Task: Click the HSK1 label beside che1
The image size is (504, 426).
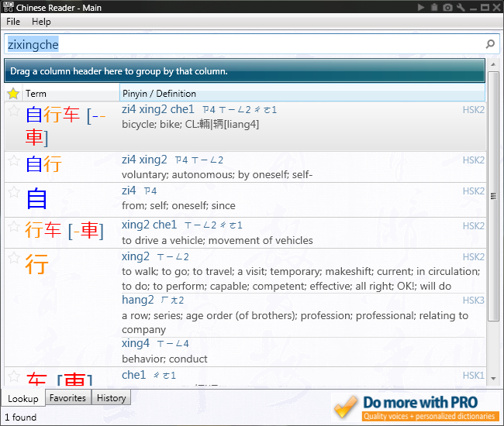Action: (x=473, y=376)
